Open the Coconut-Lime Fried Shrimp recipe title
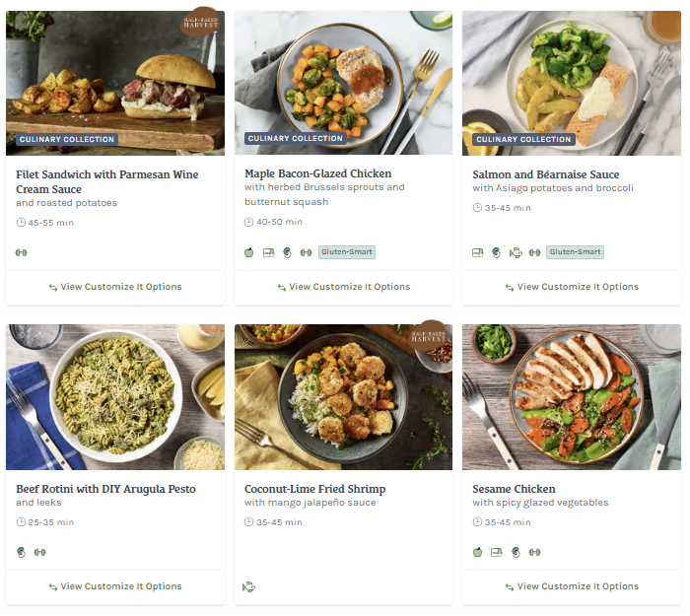 pos(314,489)
